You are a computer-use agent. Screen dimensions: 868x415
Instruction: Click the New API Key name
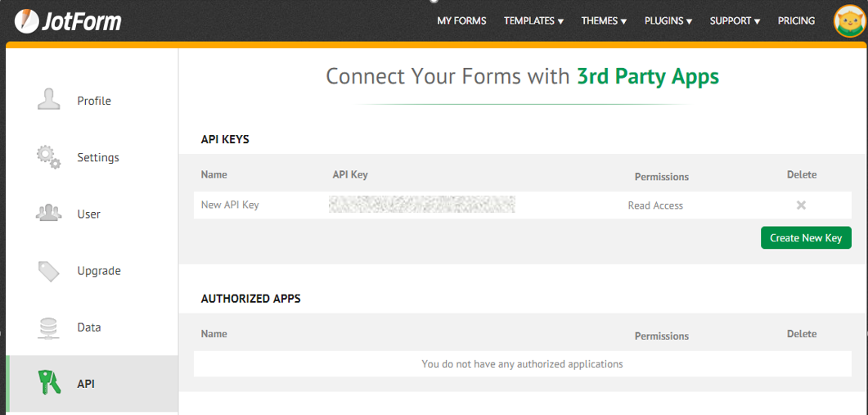click(230, 205)
